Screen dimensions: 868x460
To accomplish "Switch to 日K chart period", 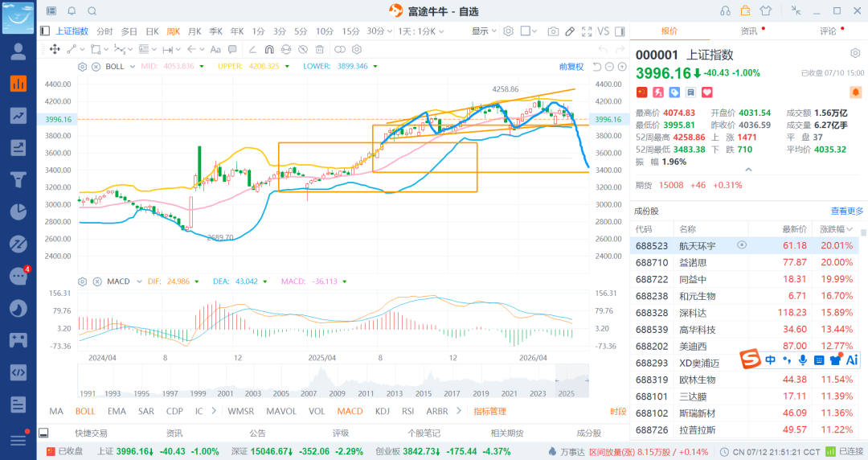I will (x=152, y=31).
